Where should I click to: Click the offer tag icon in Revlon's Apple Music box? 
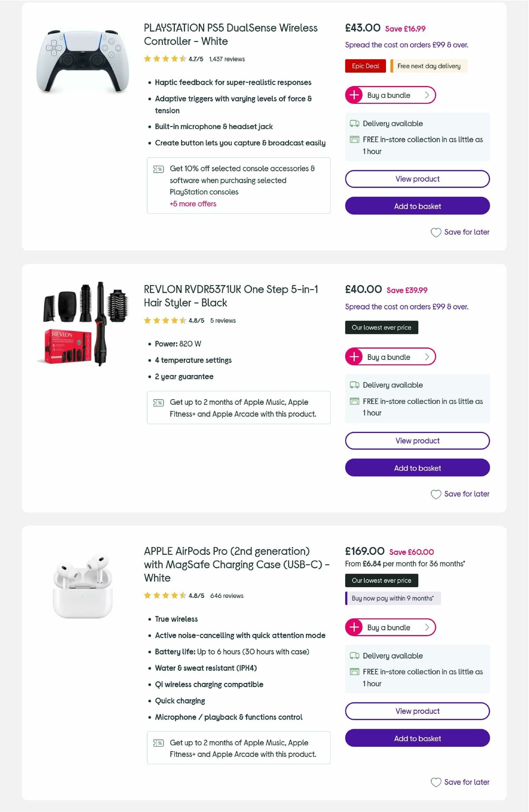pos(157,402)
